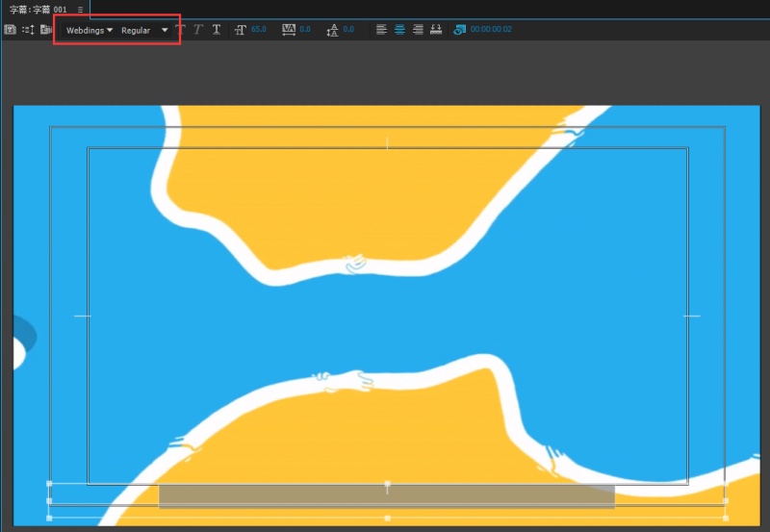
Task: Align text to the right
Action: (x=418, y=30)
